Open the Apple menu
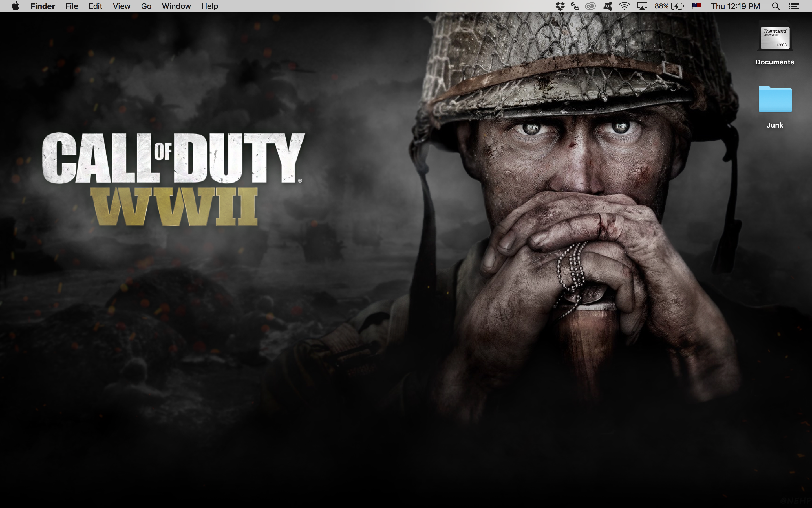Screen dimensions: 812x508 (16, 6)
